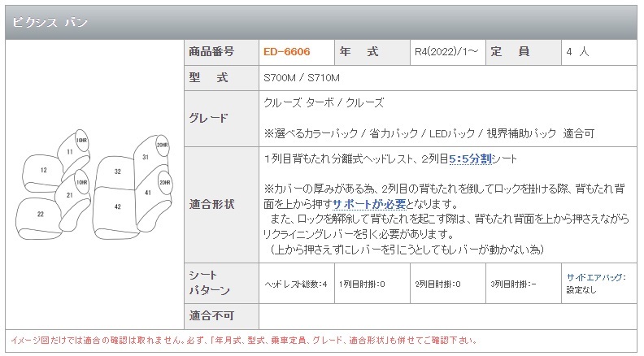The height and width of the screenshot is (356, 644).
Task: Click the S700M / S710M model value
Action: (302, 77)
